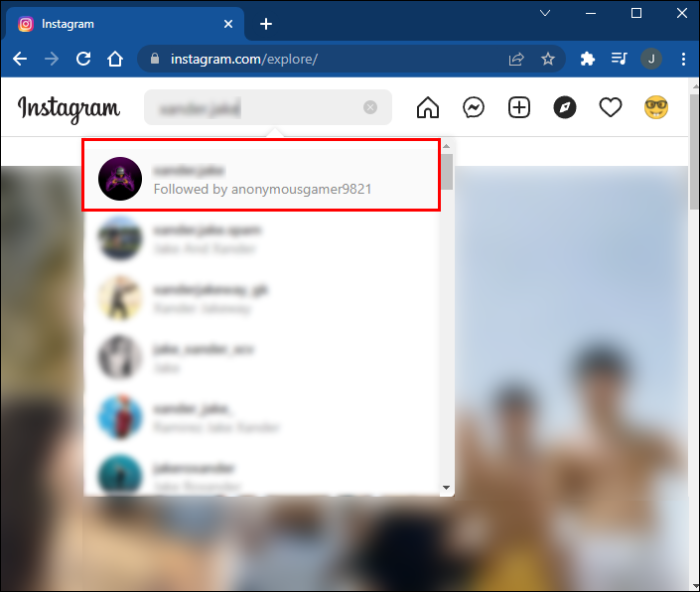Open the activity heart icon
Viewport: 700px width, 592px height.
[611, 107]
